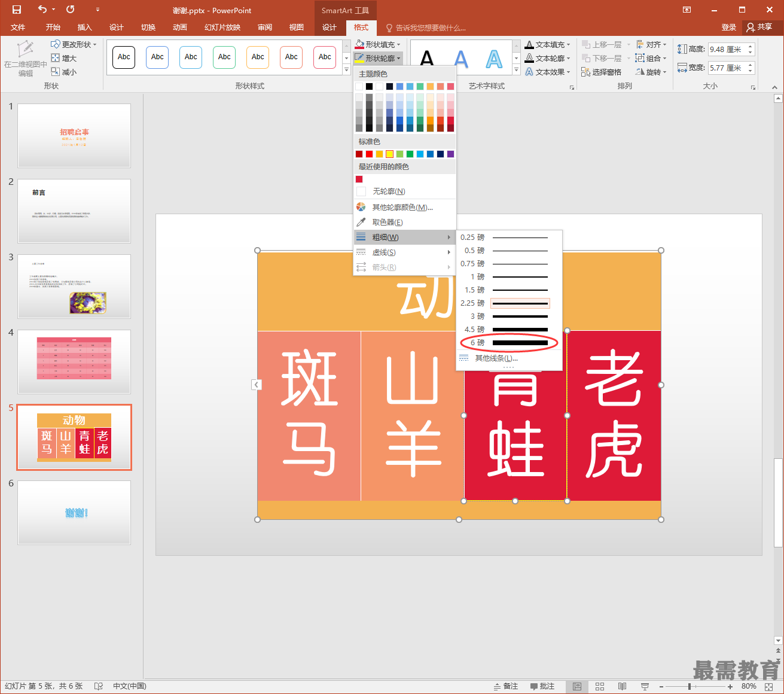Choose 0.75 磅 line weight

click(x=509, y=264)
